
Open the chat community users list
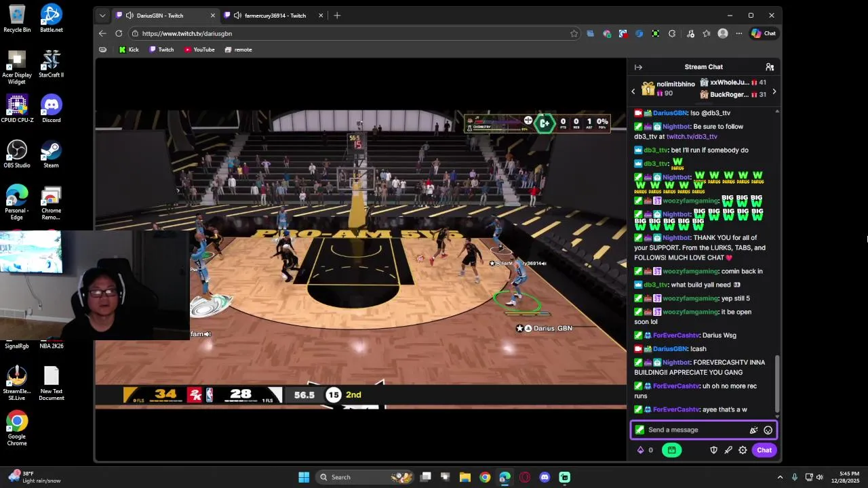[x=770, y=67]
